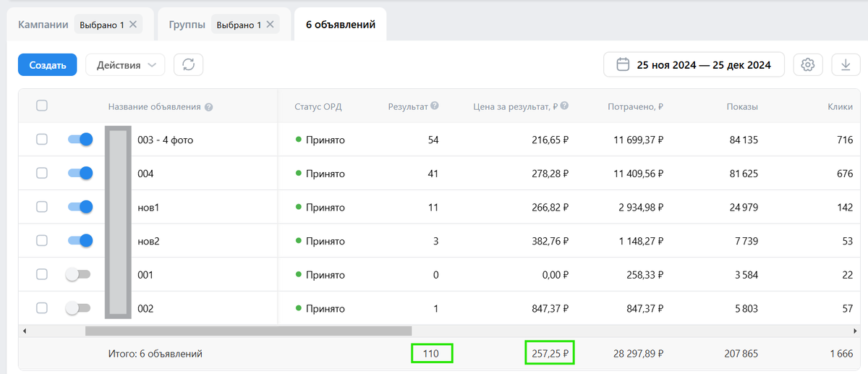Image resolution: width=868 pixels, height=374 pixels.
Task: Click total impressions 207 865
Action: point(741,354)
